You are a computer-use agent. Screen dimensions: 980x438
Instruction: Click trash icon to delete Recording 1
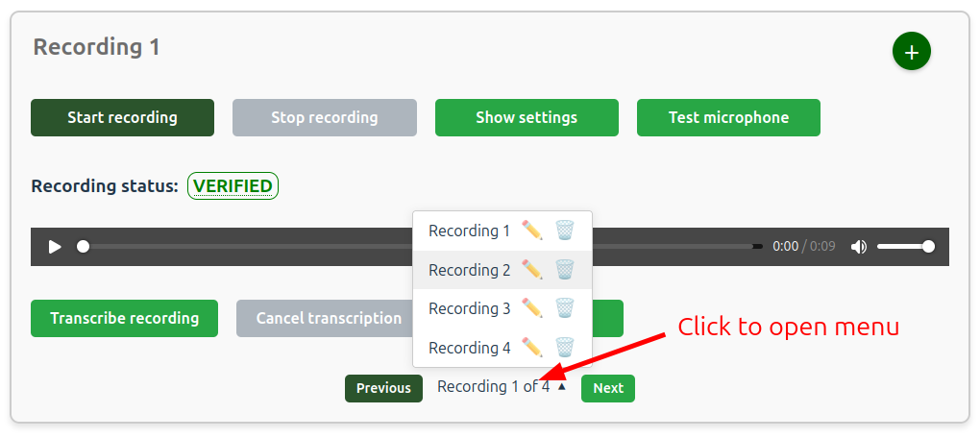tap(564, 231)
